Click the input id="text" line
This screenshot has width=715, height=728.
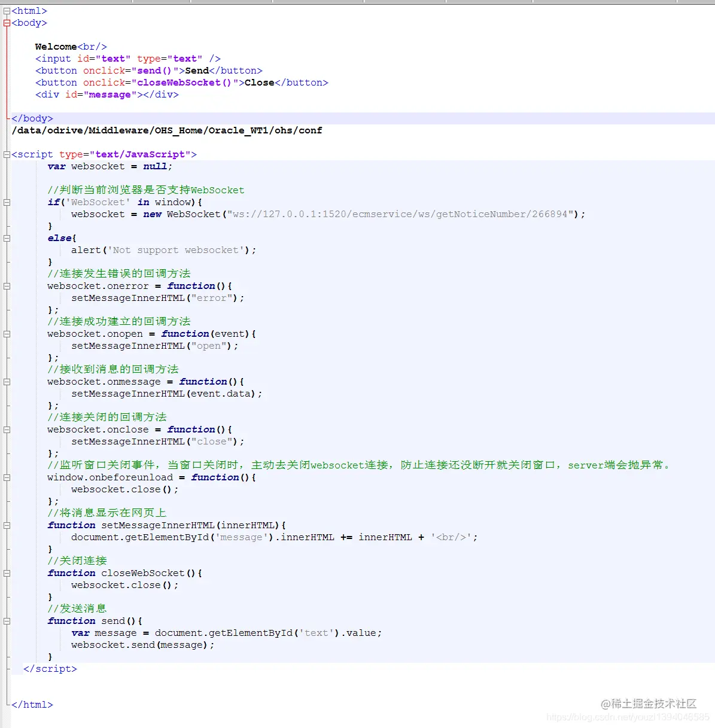point(128,59)
